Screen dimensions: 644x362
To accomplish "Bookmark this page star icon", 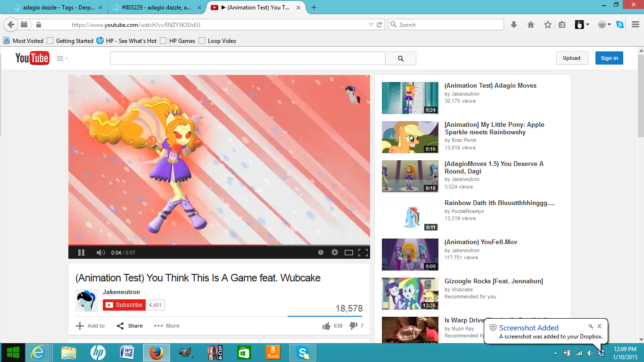I will click(547, 25).
